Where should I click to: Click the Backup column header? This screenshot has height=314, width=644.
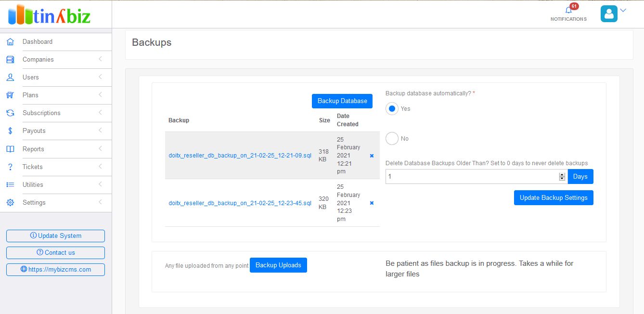179,120
